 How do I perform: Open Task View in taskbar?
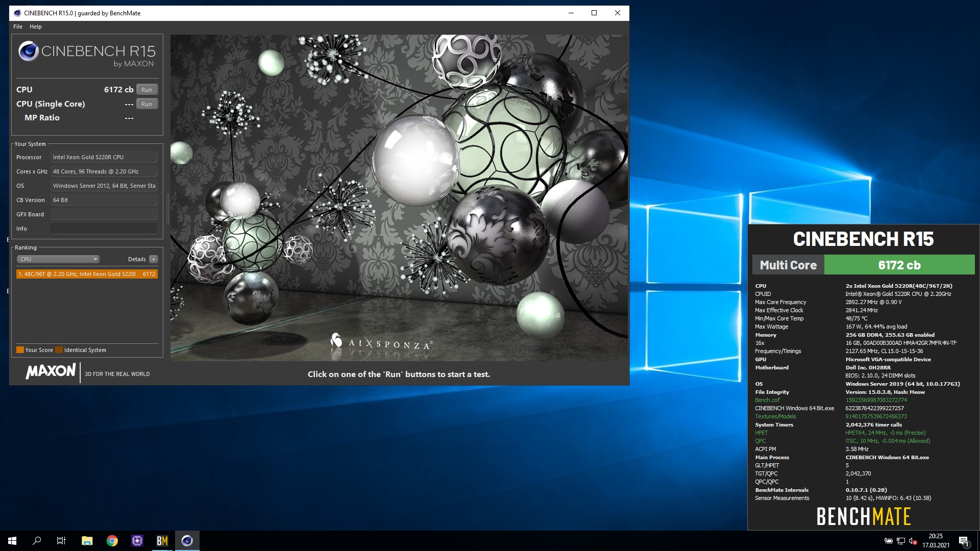click(x=61, y=541)
